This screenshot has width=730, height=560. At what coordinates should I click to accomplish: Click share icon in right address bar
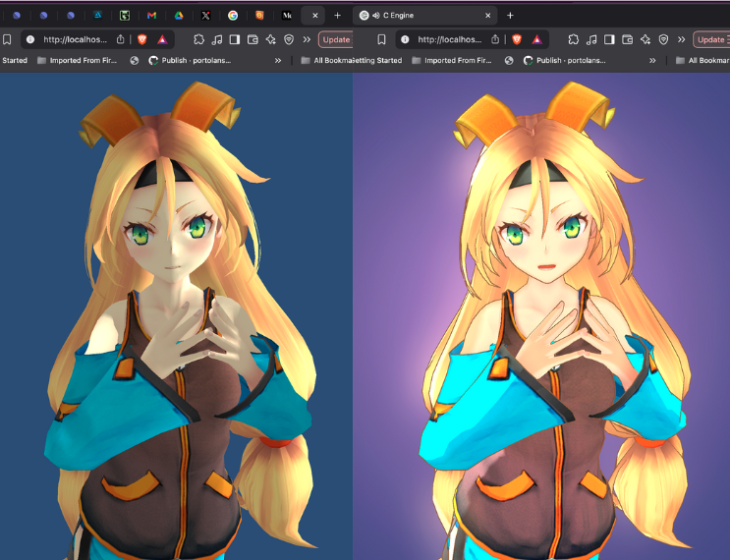pyautogui.click(x=495, y=39)
